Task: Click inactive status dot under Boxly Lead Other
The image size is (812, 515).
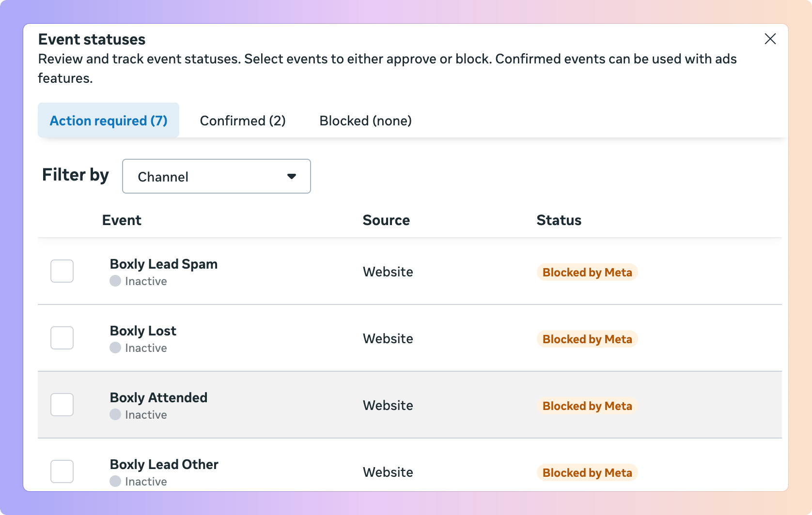Action: tap(115, 481)
